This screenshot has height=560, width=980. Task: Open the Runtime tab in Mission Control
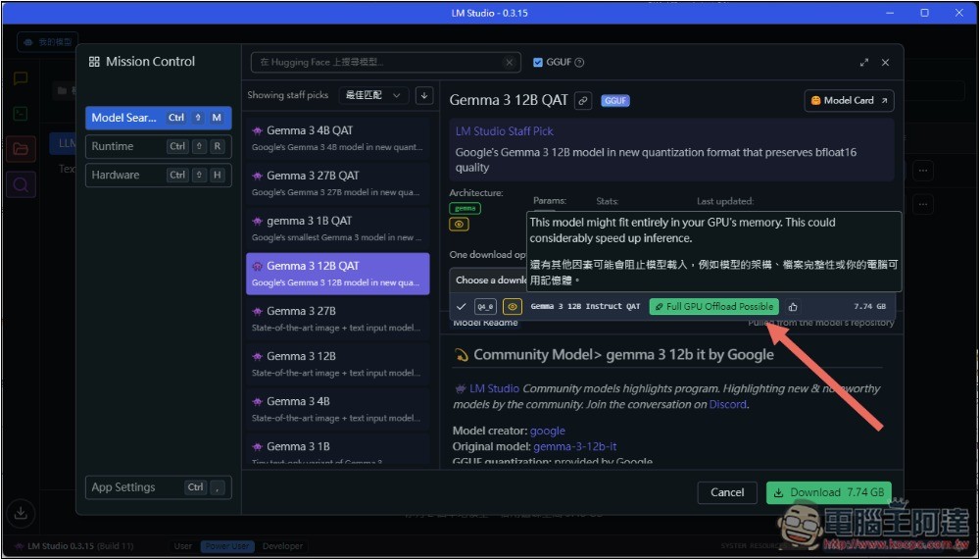tap(158, 146)
